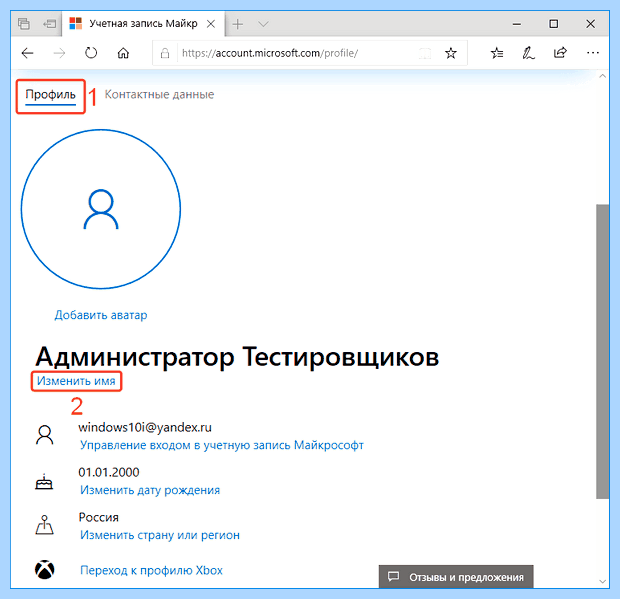620x599 pixels.
Task: Click the name Администратор Тестировщиков heading
Action: click(x=237, y=357)
